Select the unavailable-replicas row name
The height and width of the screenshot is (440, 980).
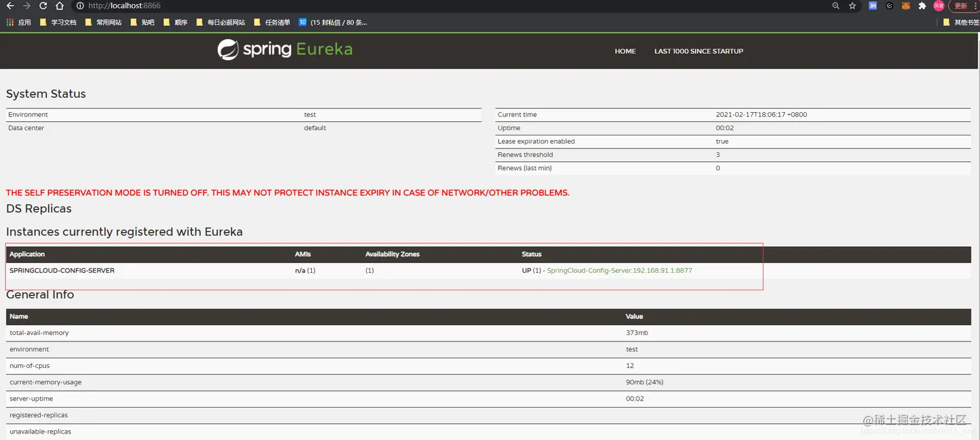[40, 432]
